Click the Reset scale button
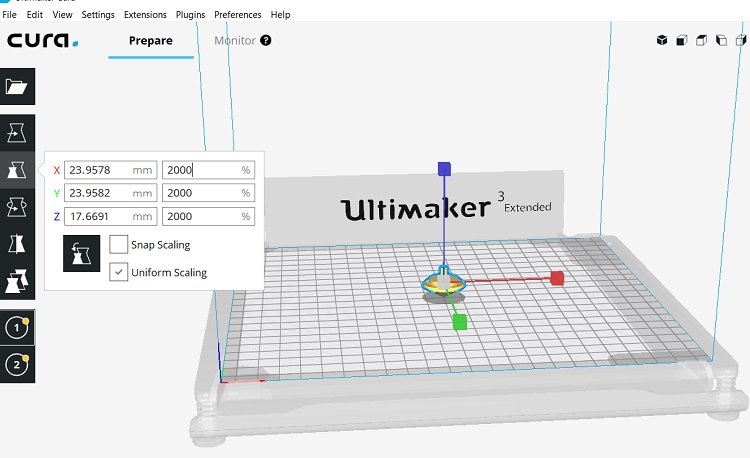 coord(81,253)
